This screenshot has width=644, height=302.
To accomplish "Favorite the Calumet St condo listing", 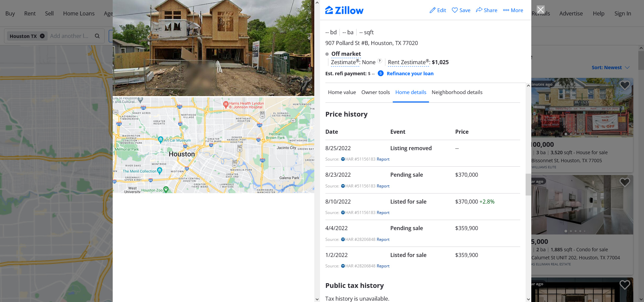I will [625, 182].
